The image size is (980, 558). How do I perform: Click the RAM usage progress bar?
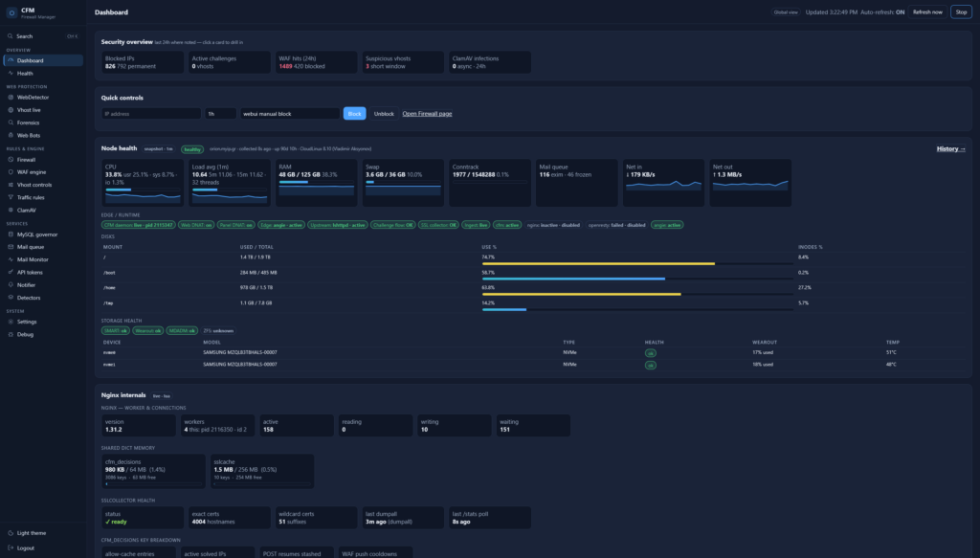[x=316, y=182]
